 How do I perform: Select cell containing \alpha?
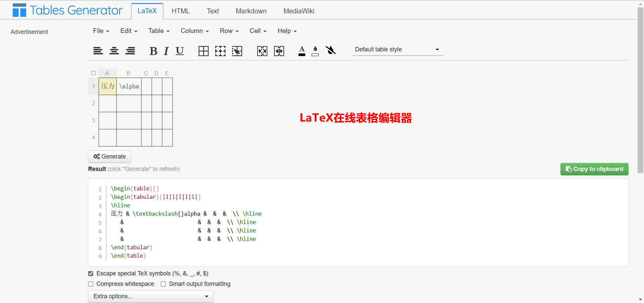[129, 86]
